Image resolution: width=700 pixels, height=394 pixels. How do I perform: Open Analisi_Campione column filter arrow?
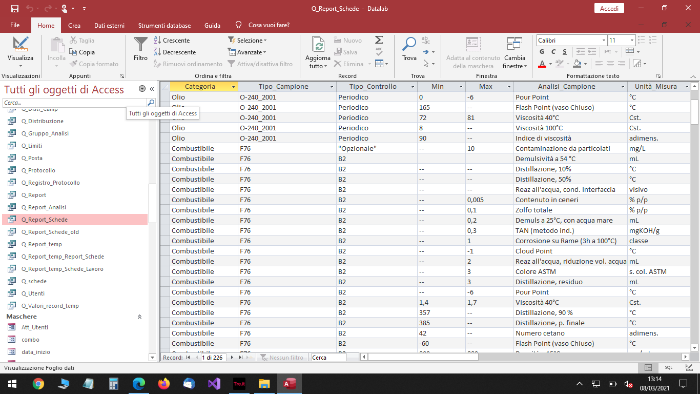click(x=623, y=87)
